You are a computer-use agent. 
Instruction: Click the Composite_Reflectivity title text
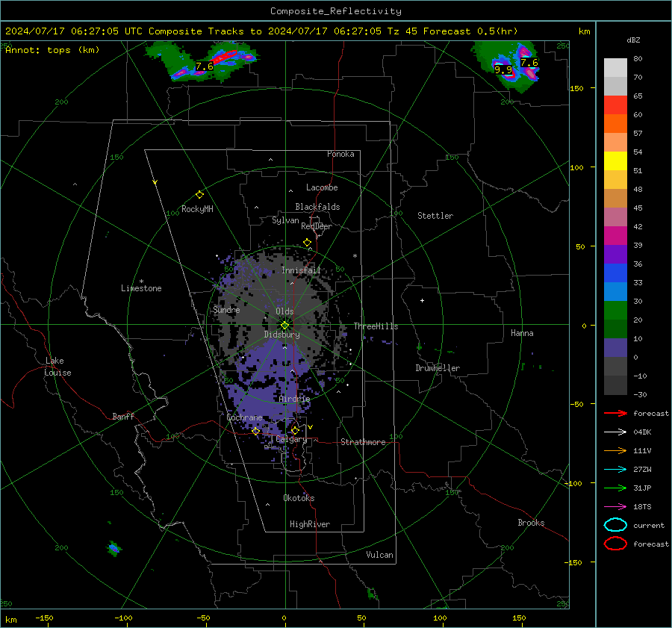click(336, 11)
